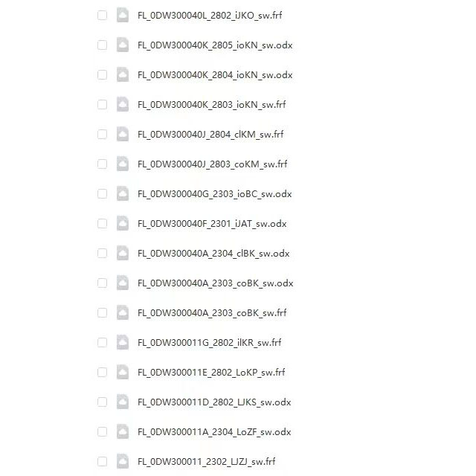This screenshot has height=476, width=476.
Task: Mark checkbox for FL_0DW300011E_2802_LoKP_sw.frf
Action: [x=103, y=372]
